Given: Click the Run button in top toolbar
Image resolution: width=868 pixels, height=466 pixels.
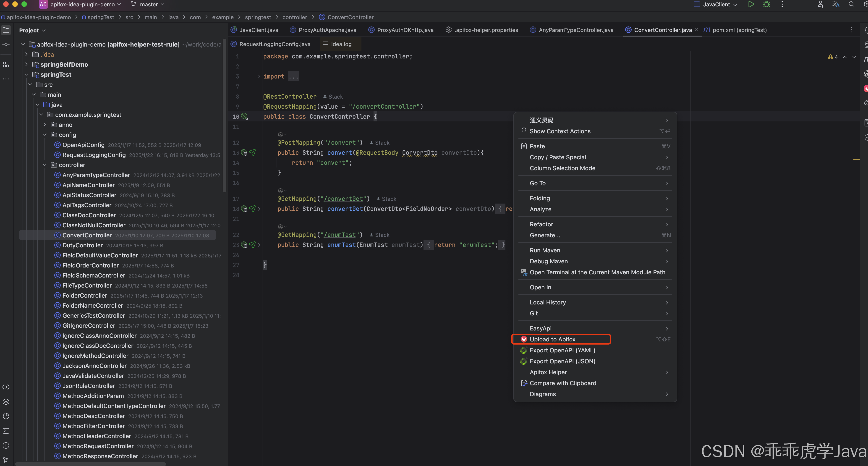Looking at the screenshot, I should [751, 4].
